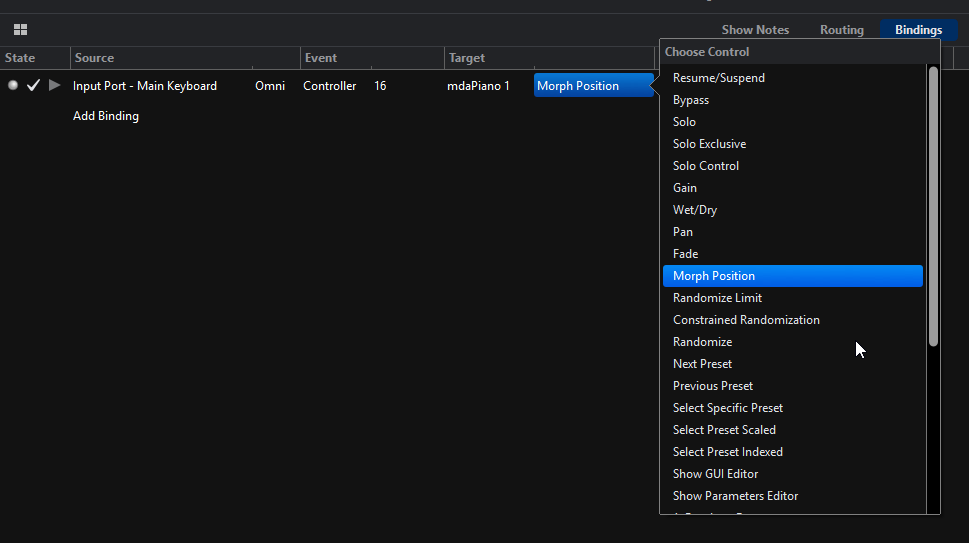Pick the Randomize option
Viewport: 969px width, 543px height.
793,342
